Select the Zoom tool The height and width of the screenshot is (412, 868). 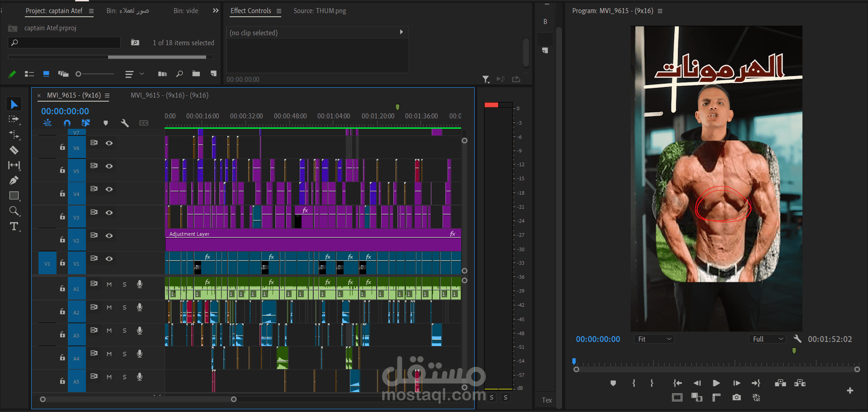[x=14, y=211]
